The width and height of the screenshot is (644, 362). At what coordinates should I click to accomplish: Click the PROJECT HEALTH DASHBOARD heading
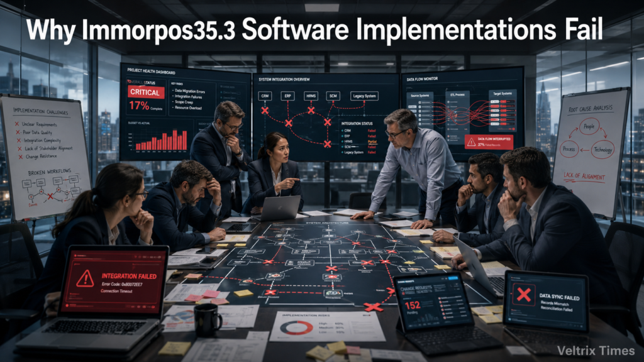[x=151, y=72]
